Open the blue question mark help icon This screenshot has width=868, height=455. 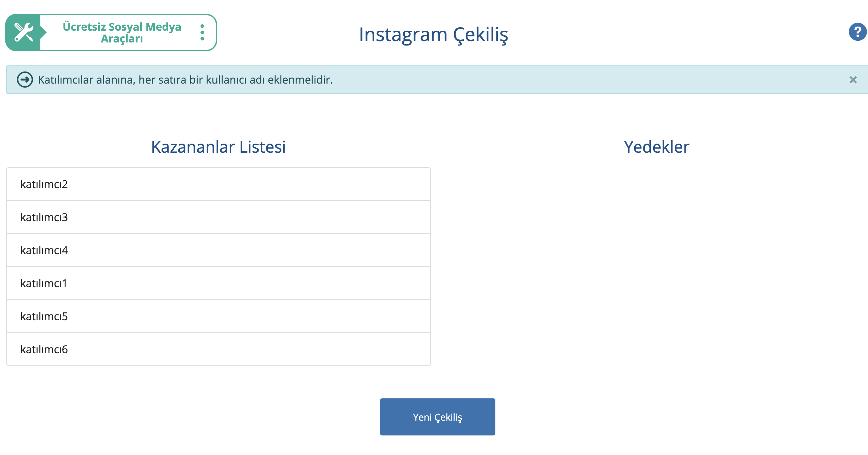(x=858, y=32)
